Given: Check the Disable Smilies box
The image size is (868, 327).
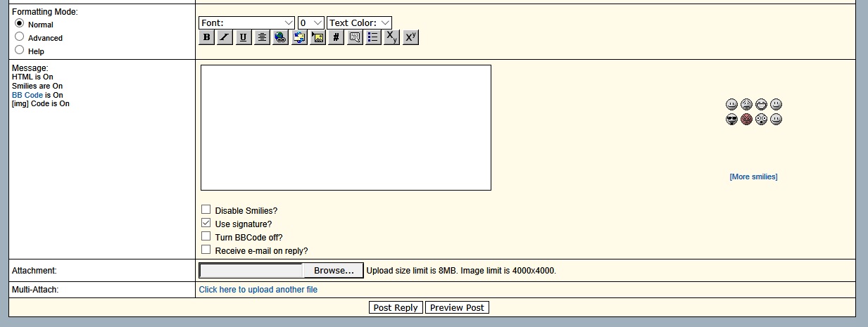Looking at the screenshot, I should click(x=206, y=210).
